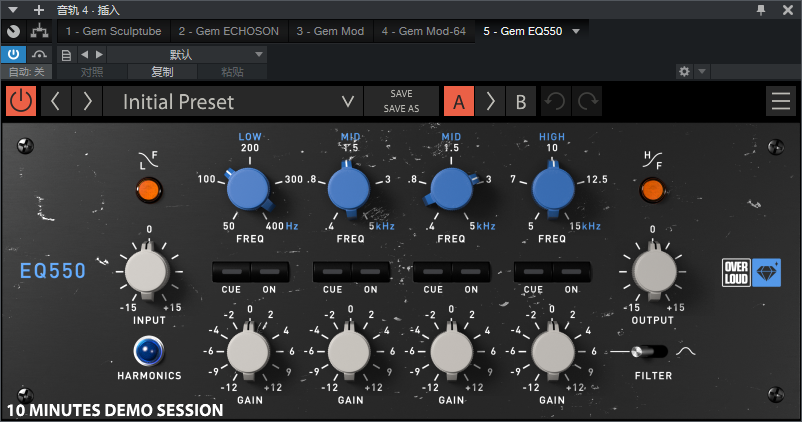Toggle CUE for the second MID band
Screen dimensions: 802x422
pos(433,272)
